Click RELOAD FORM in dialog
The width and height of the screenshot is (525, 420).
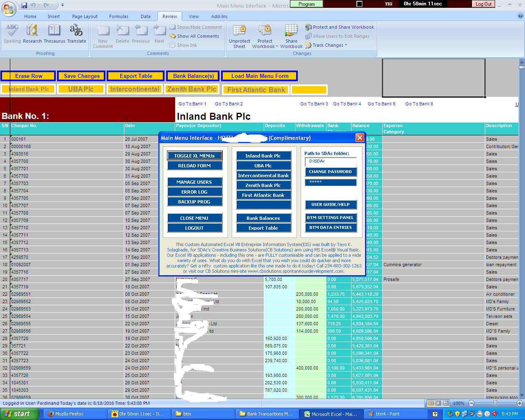(x=194, y=166)
